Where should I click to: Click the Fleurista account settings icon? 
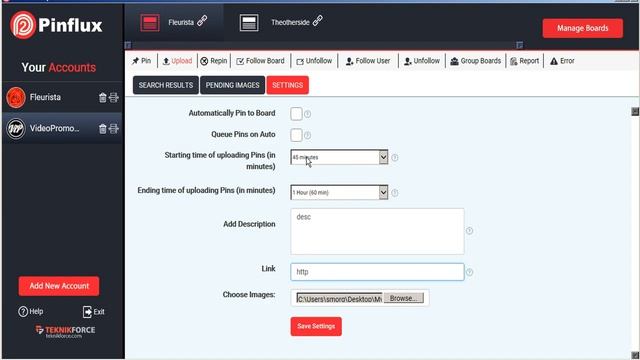114,98
